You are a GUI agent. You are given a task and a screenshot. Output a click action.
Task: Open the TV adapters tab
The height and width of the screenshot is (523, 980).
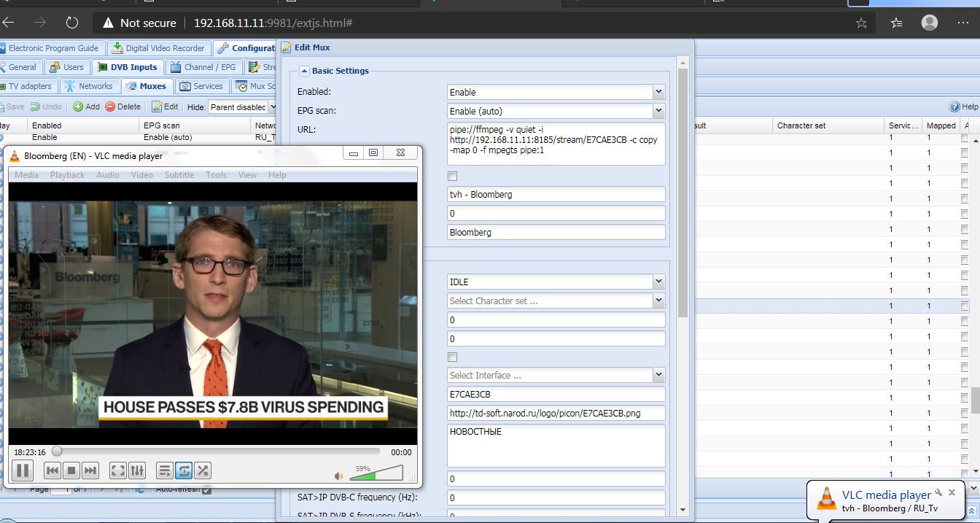pyautogui.click(x=27, y=86)
